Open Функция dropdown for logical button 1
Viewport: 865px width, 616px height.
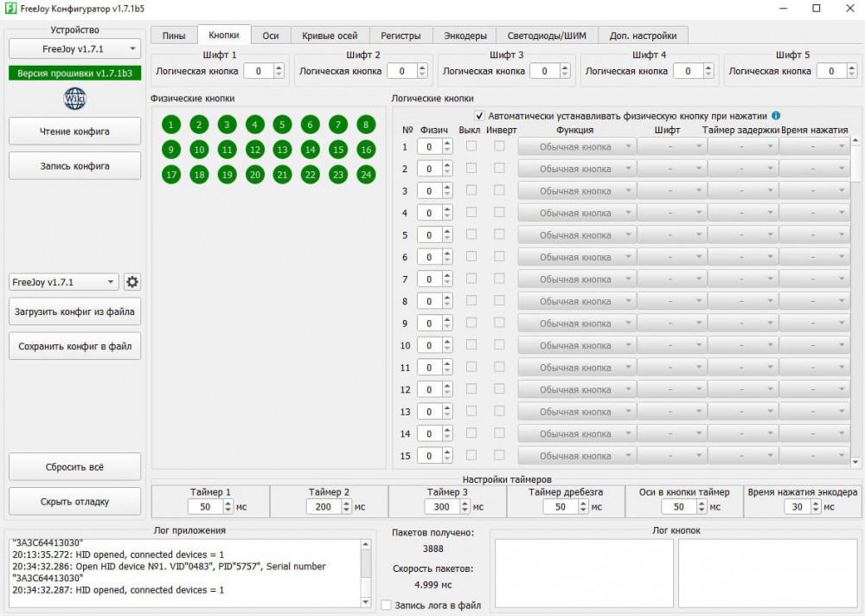pyautogui.click(x=576, y=147)
